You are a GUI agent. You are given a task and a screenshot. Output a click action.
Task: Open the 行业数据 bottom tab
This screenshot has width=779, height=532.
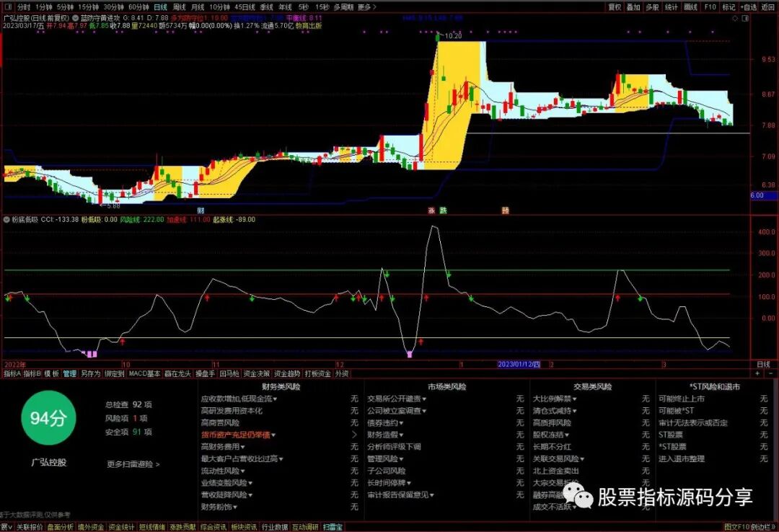click(275, 527)
